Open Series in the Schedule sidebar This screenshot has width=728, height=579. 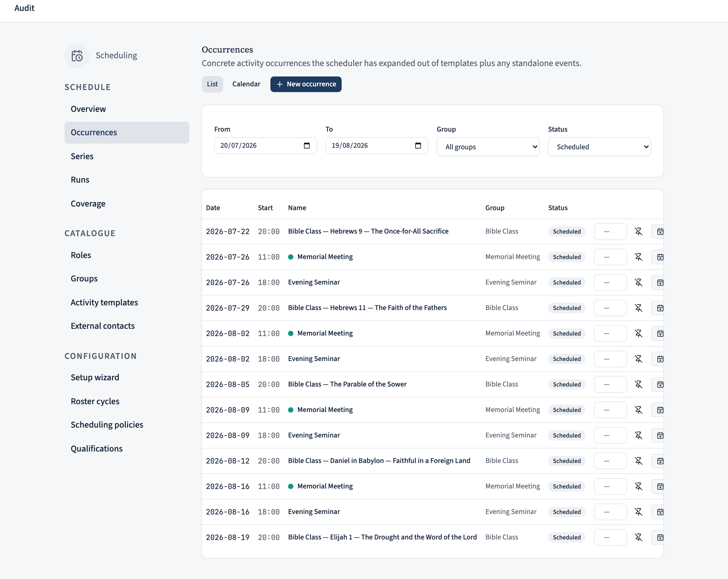point(127,156)
